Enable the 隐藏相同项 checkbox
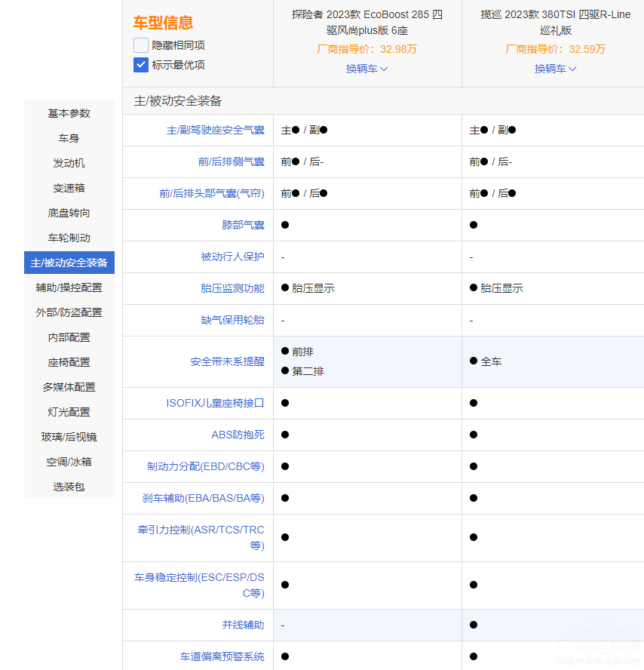 point(140,45)
